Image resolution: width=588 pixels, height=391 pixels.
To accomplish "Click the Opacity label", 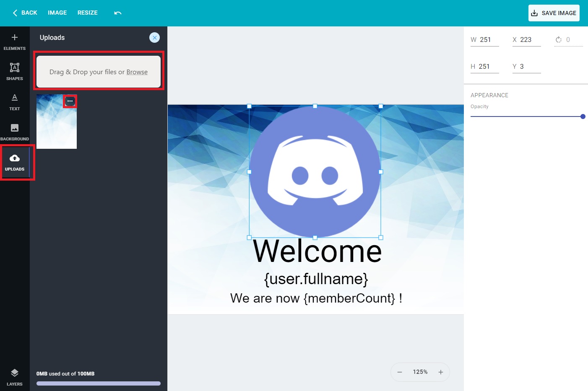I will [x=479, y=106].
